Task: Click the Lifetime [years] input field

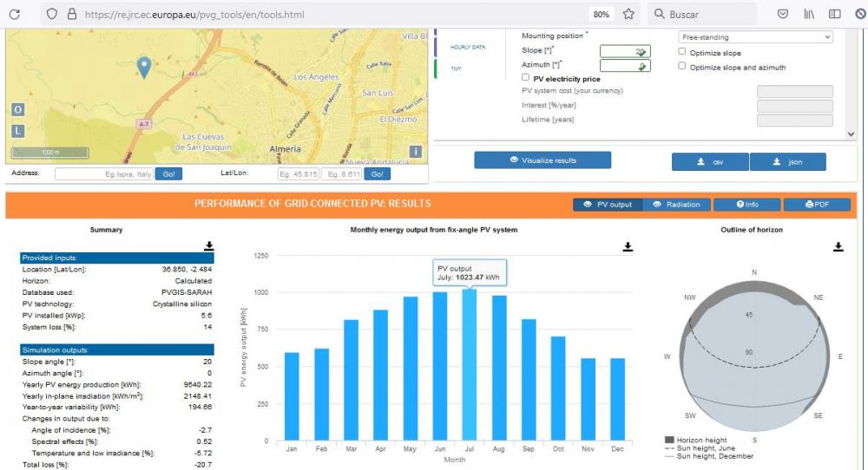Action: tap(795, 121)
